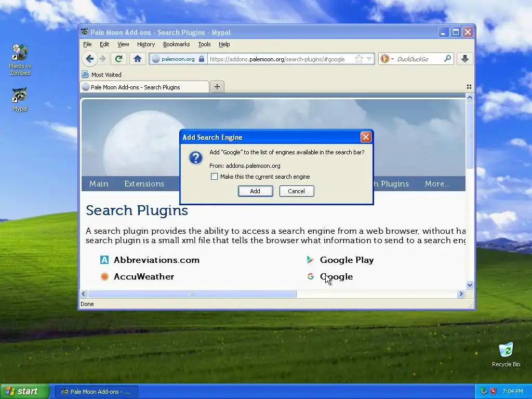Check Make this the current search engine
This screenshot has height=399, width=532.
coord(214,177)
